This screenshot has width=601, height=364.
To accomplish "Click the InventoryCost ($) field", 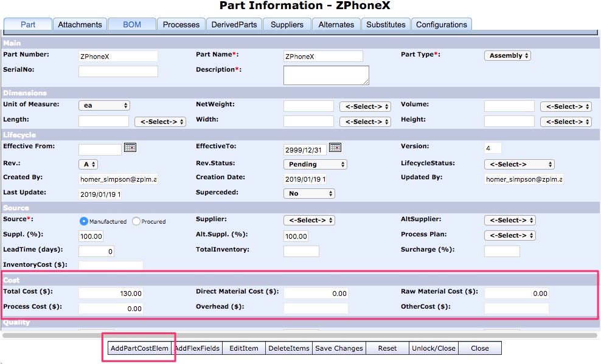I will [111, 265].
